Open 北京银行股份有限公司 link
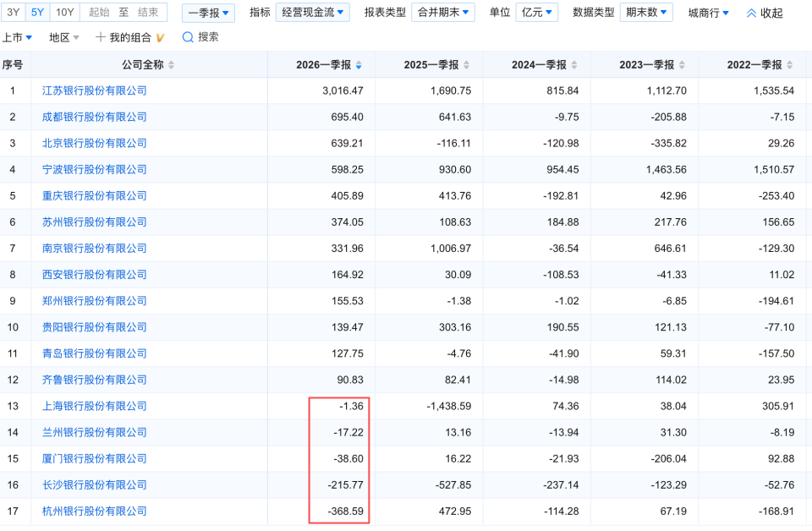Screen dimensions: 812x531 [x=94, y=144]
